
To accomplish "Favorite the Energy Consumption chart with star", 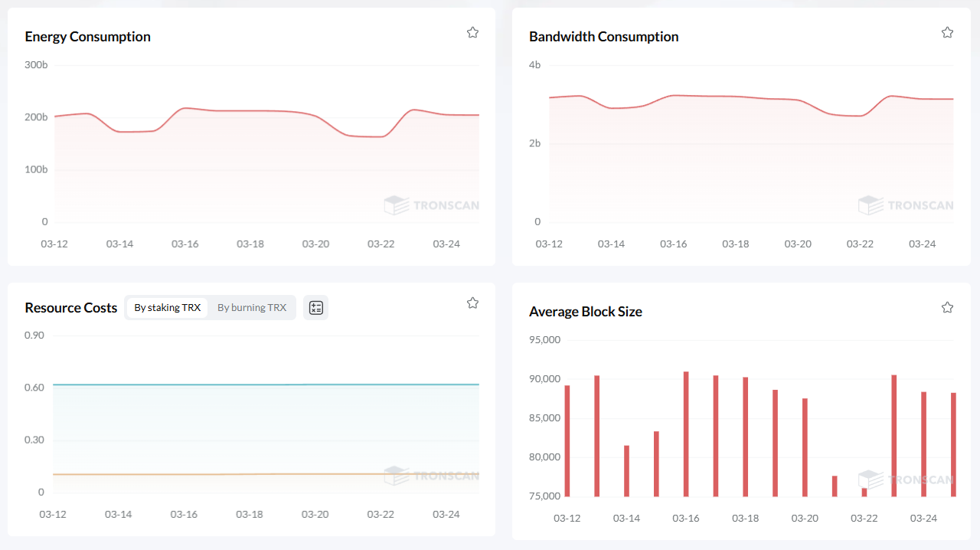I will (x=472, y=32).
